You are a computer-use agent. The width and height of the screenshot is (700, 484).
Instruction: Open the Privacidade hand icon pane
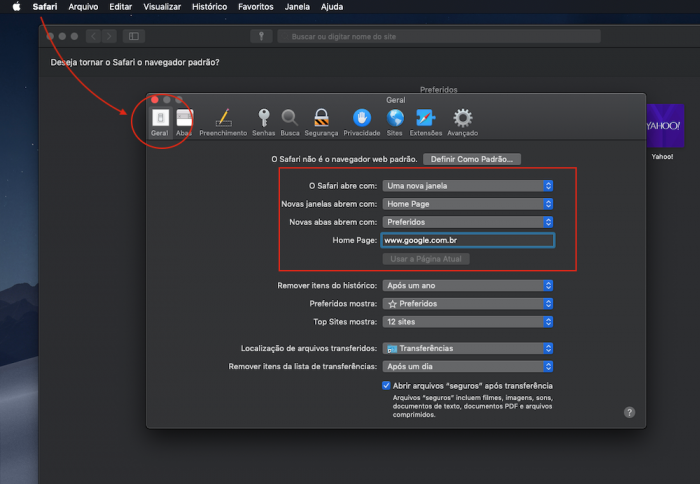click(361, 121)
